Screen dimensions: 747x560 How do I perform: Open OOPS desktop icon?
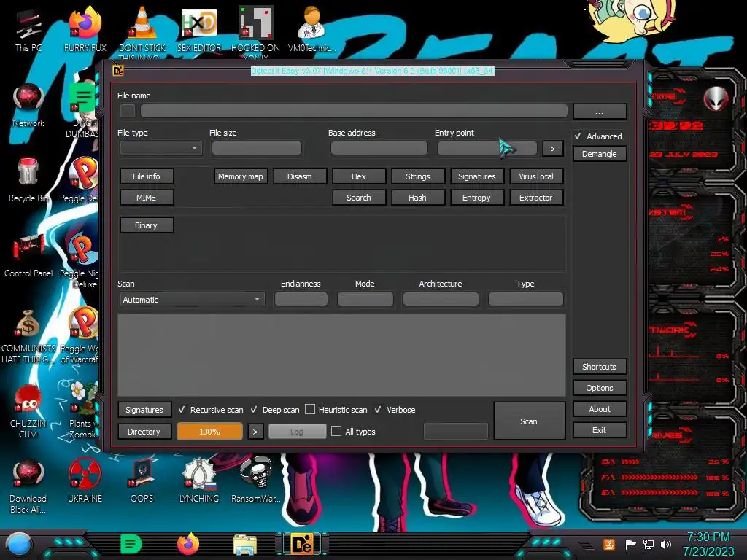click(x=142, y=480)
